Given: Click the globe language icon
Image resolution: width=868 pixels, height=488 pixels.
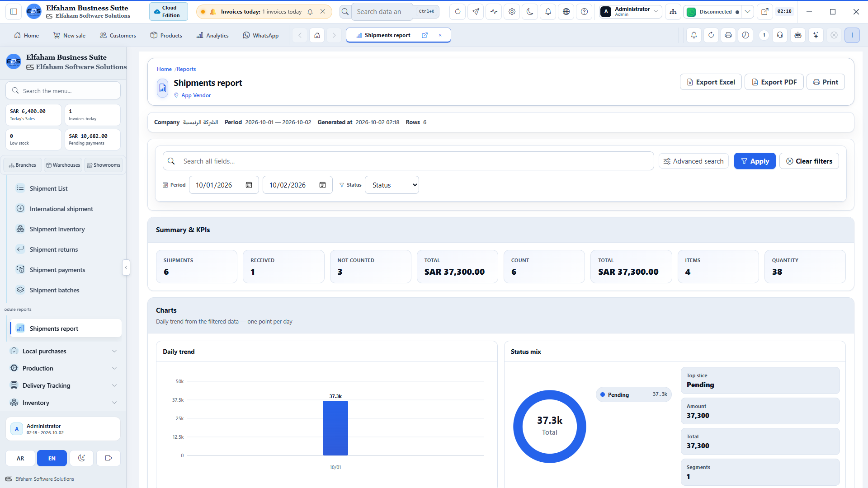Looking at the screenshot, I should click(566, 12).
